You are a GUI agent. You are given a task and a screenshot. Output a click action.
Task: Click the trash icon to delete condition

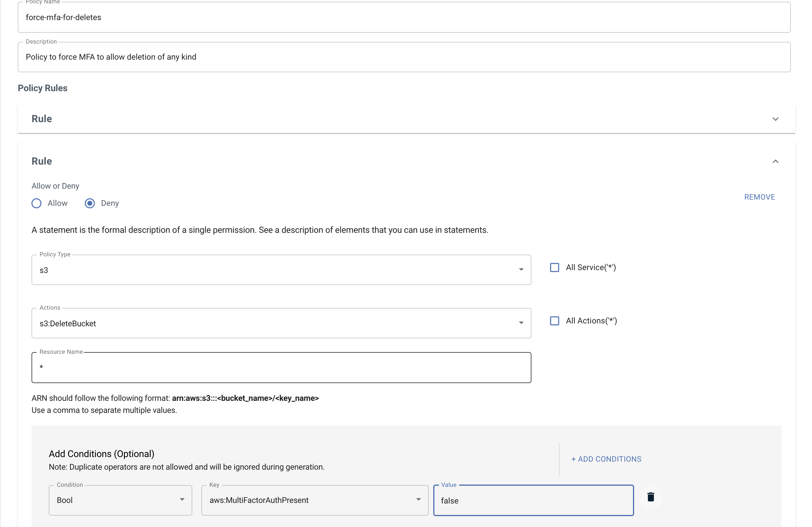point(650,497)
